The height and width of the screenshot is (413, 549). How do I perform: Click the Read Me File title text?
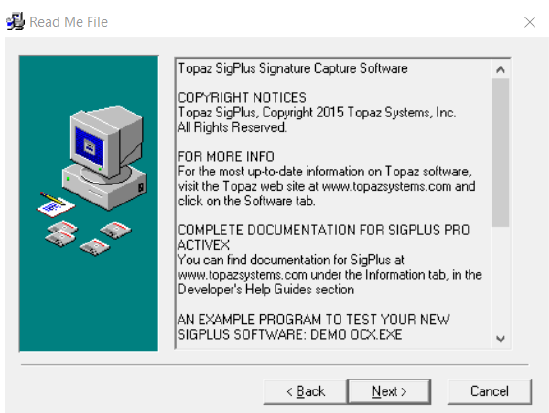[x=69, y=22]
